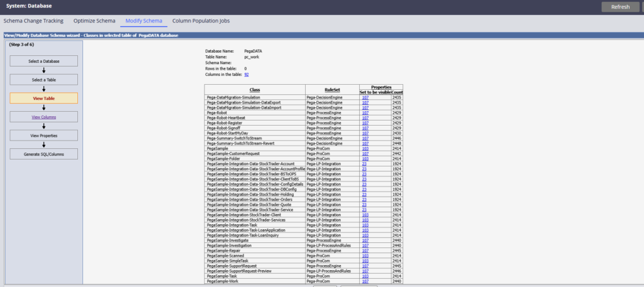This screenshot has width=644, height=287.
Task: Open 23 link for StockTrader-Service row
Action: pos(364,210)
